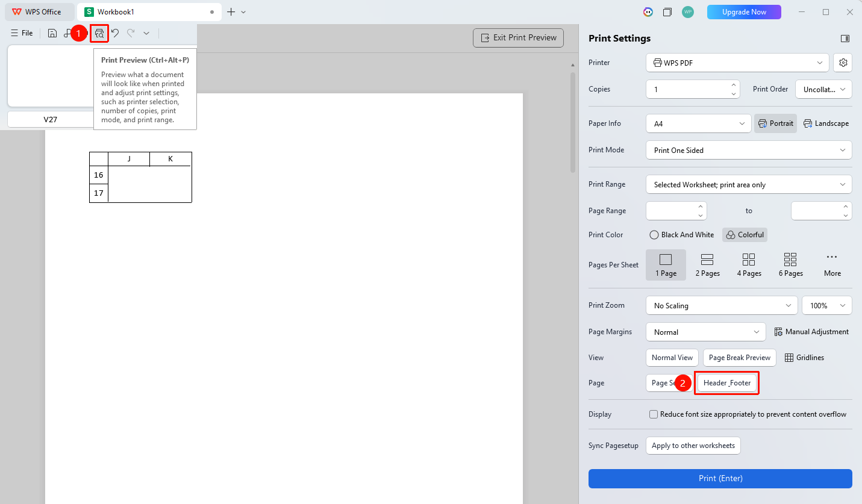This screenshot has width=862, height=504.
Task: Click the window layout icon in title bar
Action: 667,12
